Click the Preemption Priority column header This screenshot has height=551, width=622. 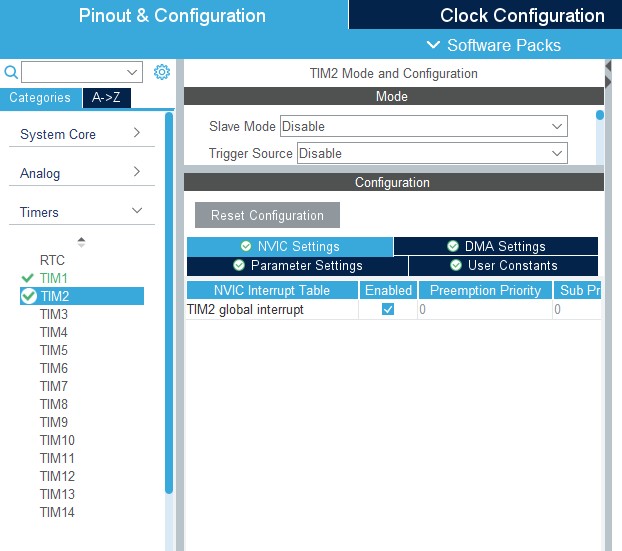tap(485, 290)
